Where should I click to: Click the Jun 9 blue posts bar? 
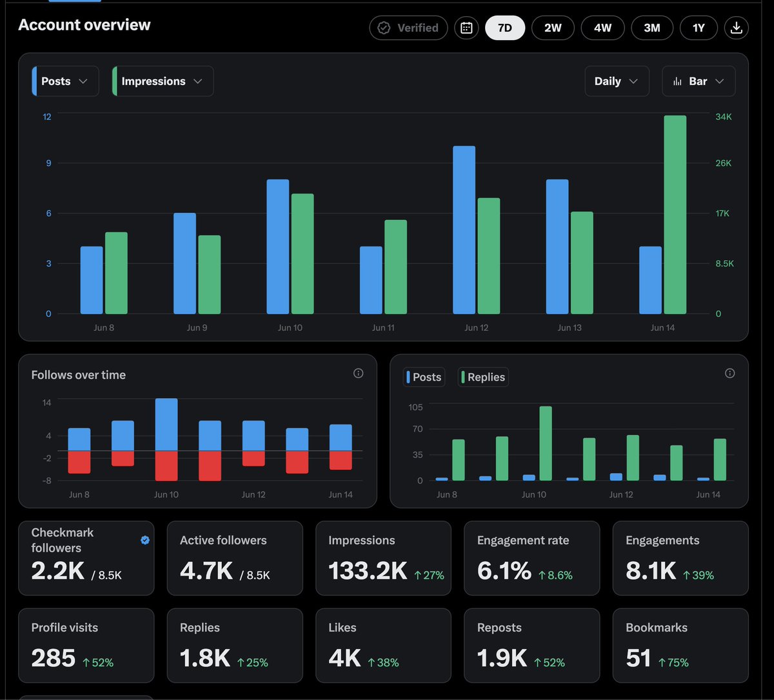[x=184, y=264]
